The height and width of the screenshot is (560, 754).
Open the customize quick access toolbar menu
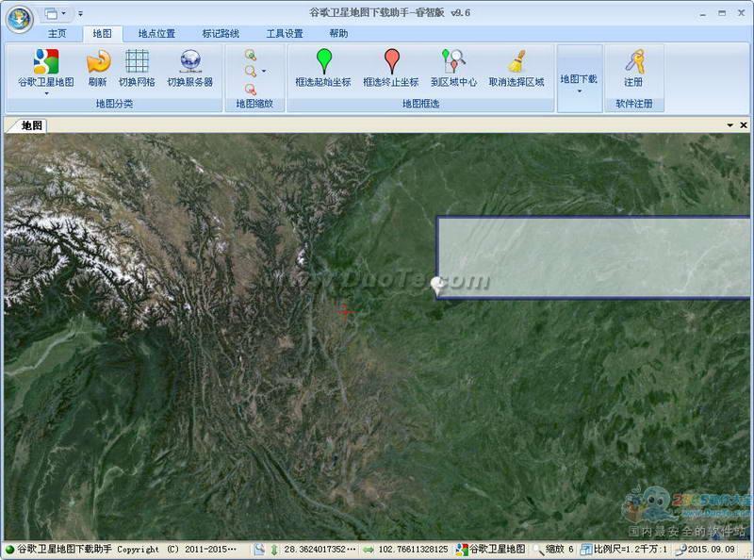click(80, 14)
